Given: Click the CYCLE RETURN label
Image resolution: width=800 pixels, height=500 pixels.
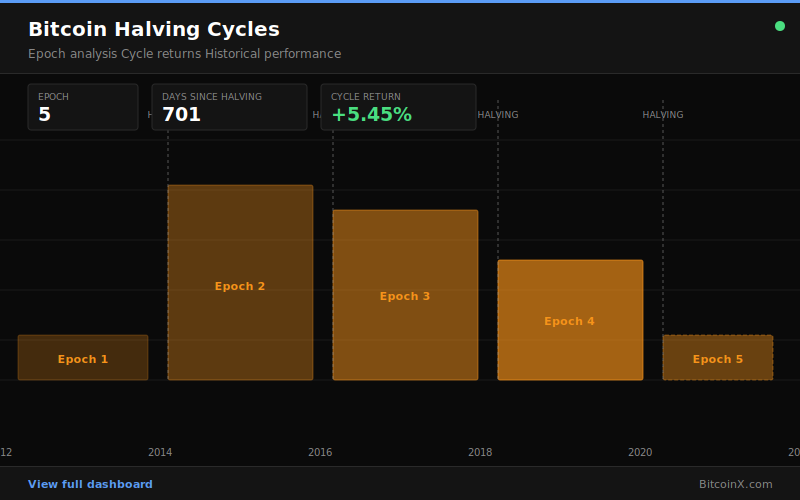Looking at the screenshot, I should [x=365, y=97].
